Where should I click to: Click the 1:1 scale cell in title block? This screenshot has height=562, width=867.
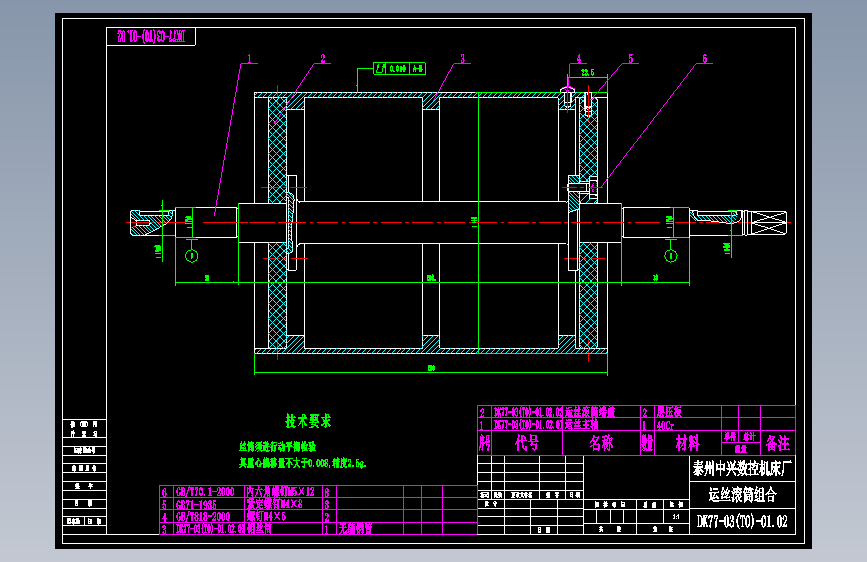tap(676, 516)
